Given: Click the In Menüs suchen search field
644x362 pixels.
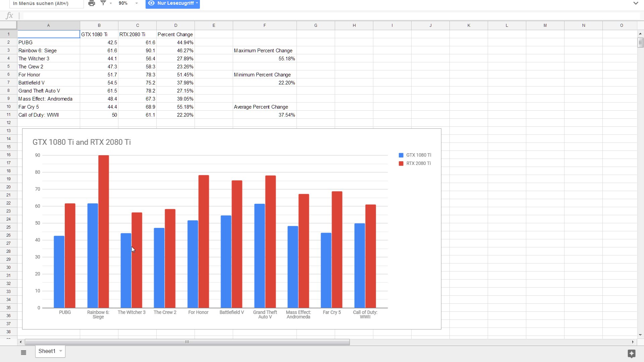Looking at the screenshot, I should point(46,3).
